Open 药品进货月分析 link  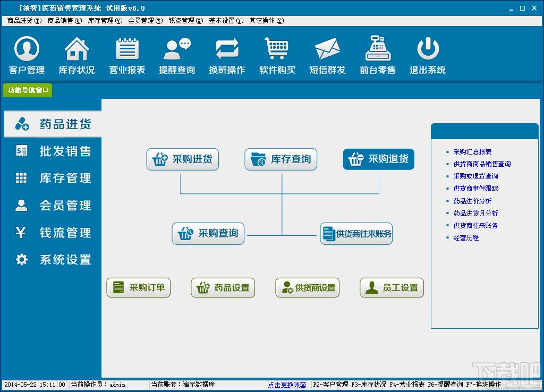click(x=475, y=214)
